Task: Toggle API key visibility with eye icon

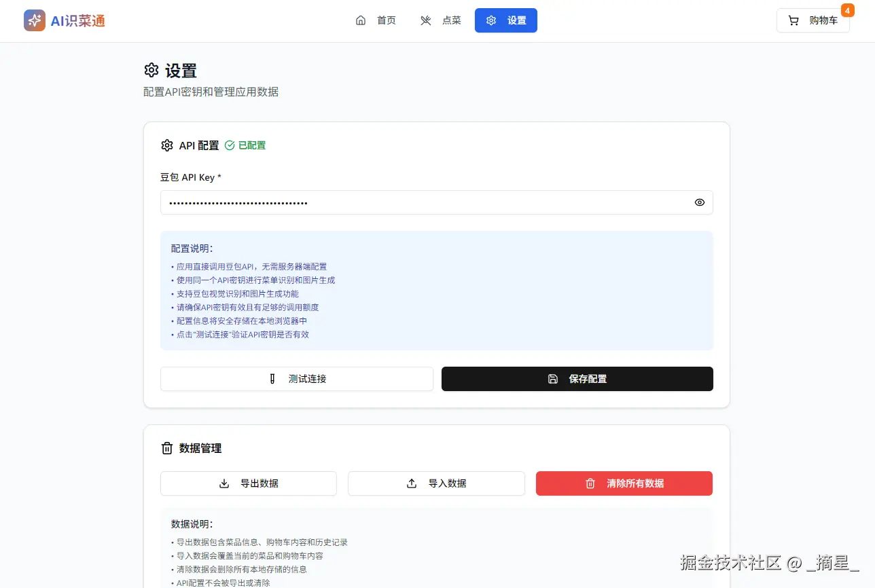Action: click(x=700, y=202)
